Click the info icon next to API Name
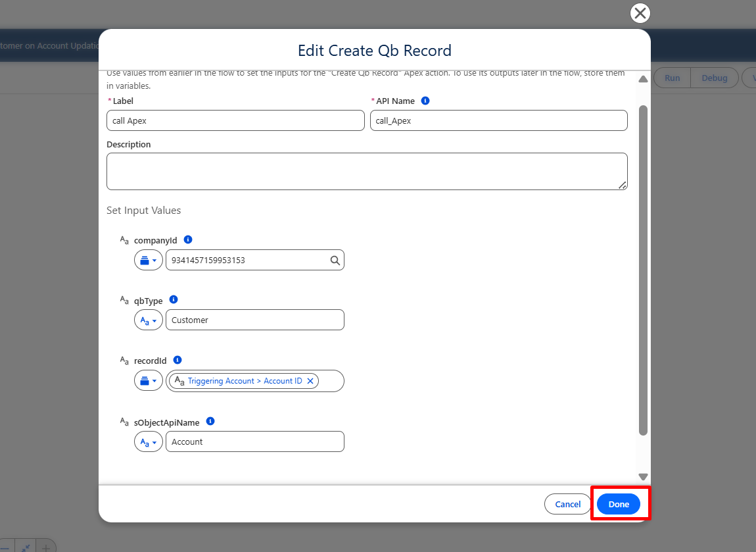Screen dimensions: 756x552 [425, 101]
